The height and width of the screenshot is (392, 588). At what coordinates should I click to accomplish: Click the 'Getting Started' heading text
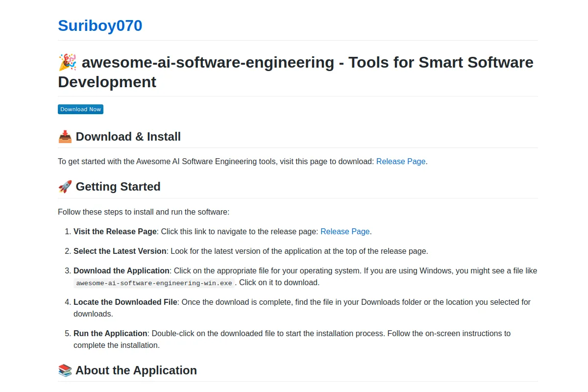pyautogui.click(x=118, y=187)
